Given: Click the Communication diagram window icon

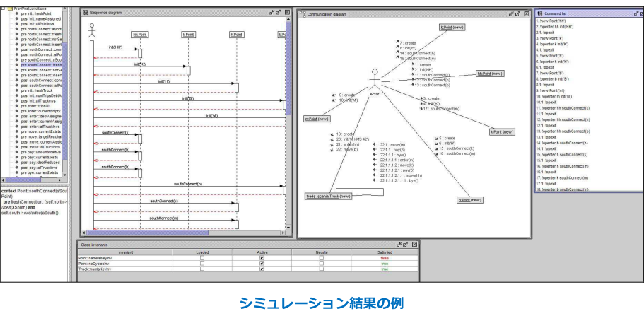Looking at the screenshot, I should [303, 14].
